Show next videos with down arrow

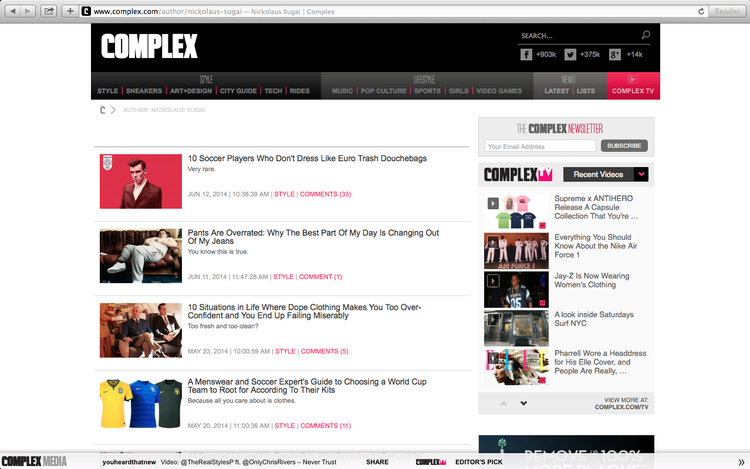click(x=524, y=404)
